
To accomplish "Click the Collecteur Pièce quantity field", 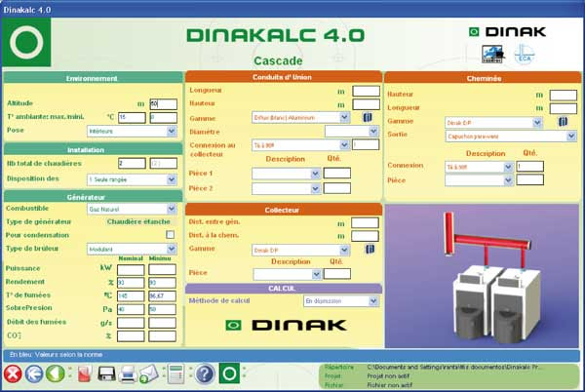I will [x=337, y=274].
